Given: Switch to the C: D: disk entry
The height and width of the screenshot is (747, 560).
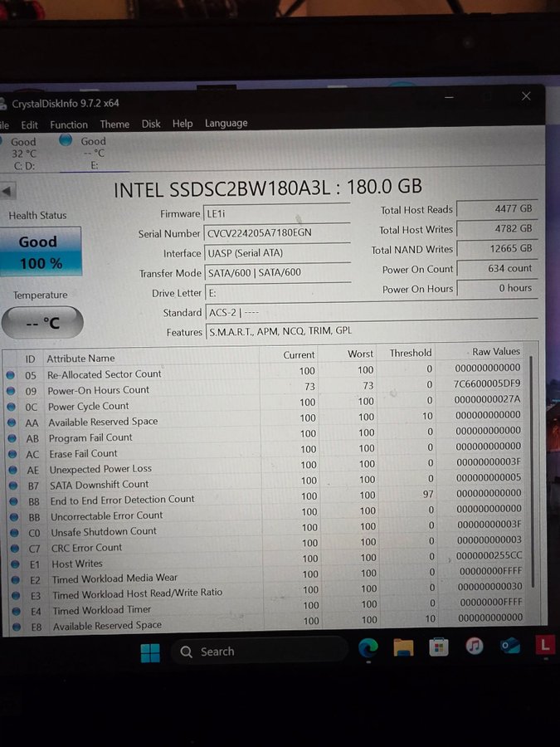Looking at the screenshot, I should pos(23,154).
